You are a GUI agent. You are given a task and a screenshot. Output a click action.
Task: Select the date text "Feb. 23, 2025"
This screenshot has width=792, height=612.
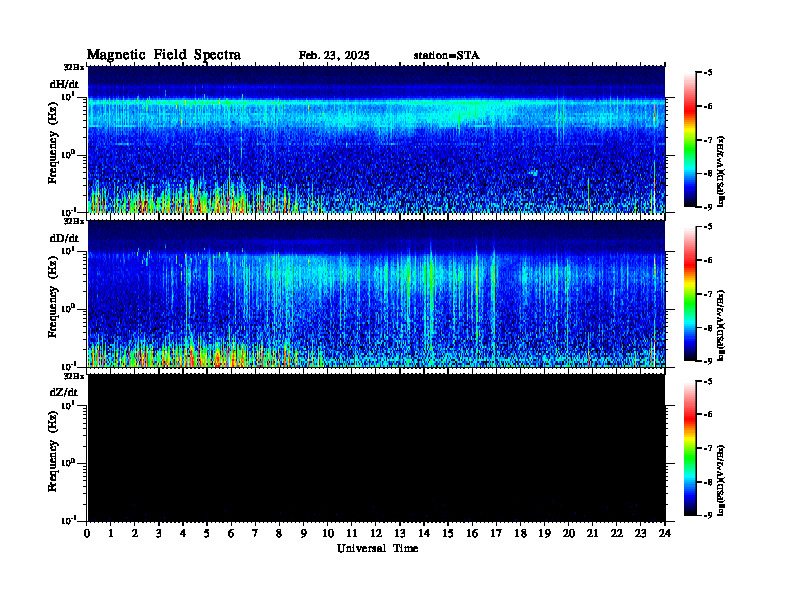click(334, 56)
